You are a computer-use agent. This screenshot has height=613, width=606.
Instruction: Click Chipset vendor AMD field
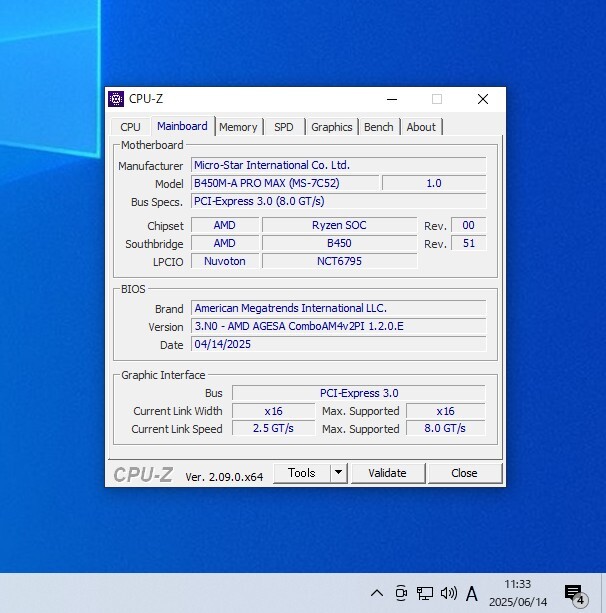point(225,225)
